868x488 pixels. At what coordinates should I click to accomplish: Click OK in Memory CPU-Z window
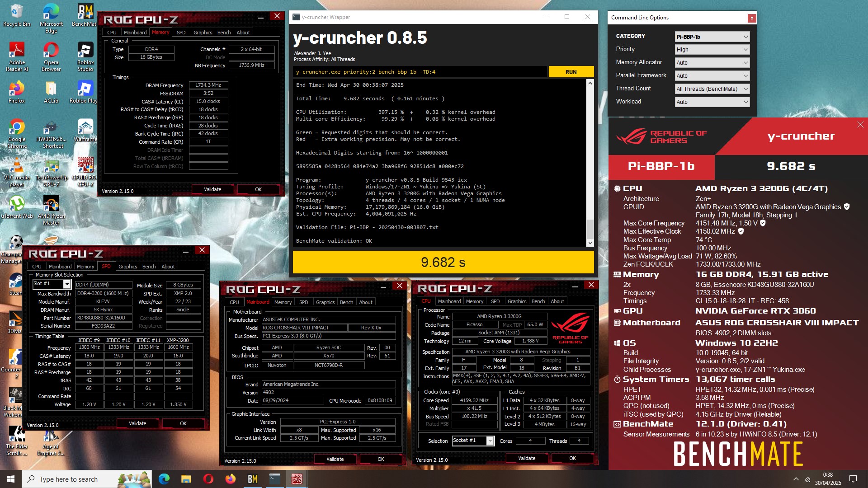(258, 189)
